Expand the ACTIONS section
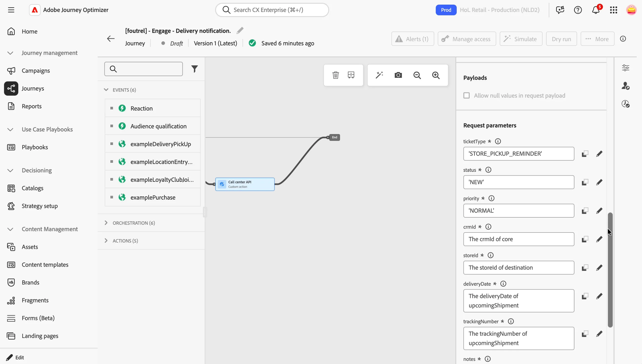Screen dimensions: 642x364 [x=106, y=241]
